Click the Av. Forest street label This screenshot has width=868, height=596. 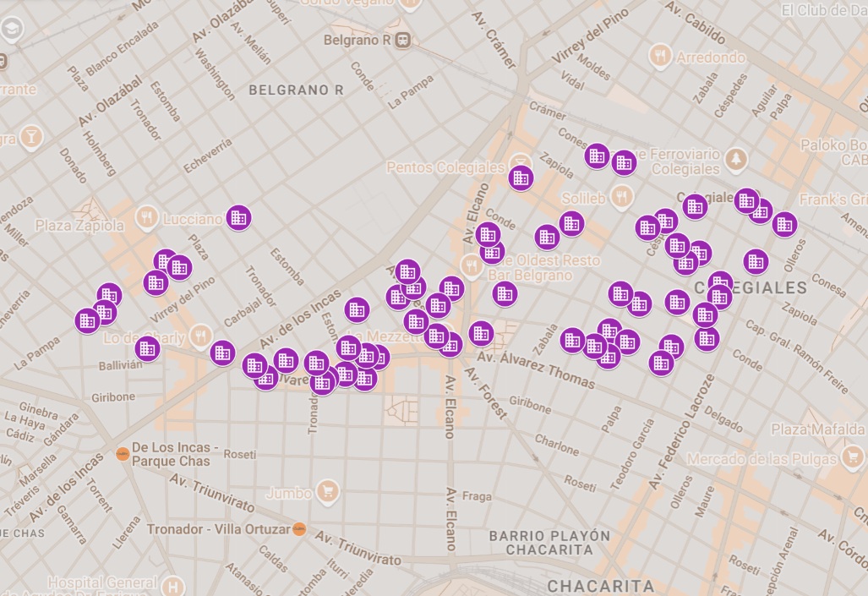485,392
